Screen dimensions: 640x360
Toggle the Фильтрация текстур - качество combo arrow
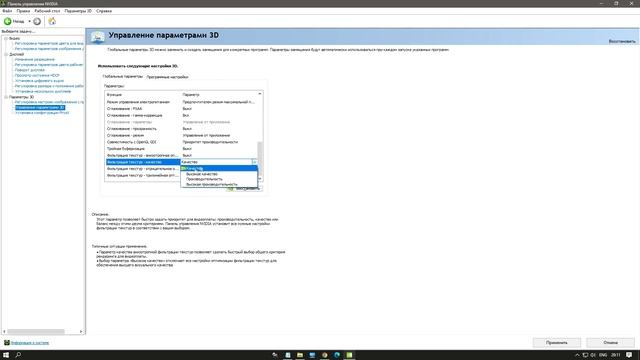tap(254, 162)
